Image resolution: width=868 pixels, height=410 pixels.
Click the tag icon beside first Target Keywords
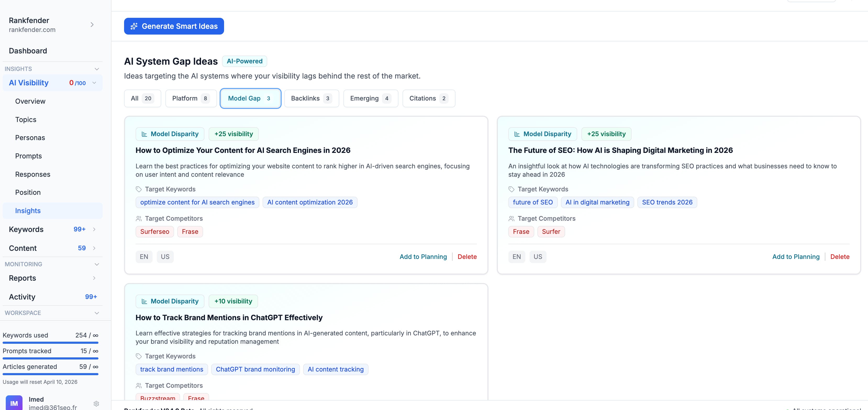138,189
